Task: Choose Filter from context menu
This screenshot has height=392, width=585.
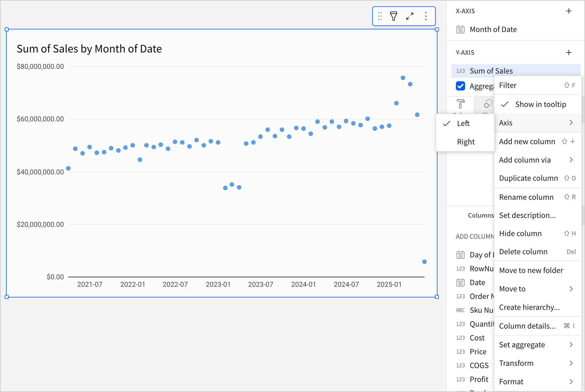Action: (x=538, y=85)
